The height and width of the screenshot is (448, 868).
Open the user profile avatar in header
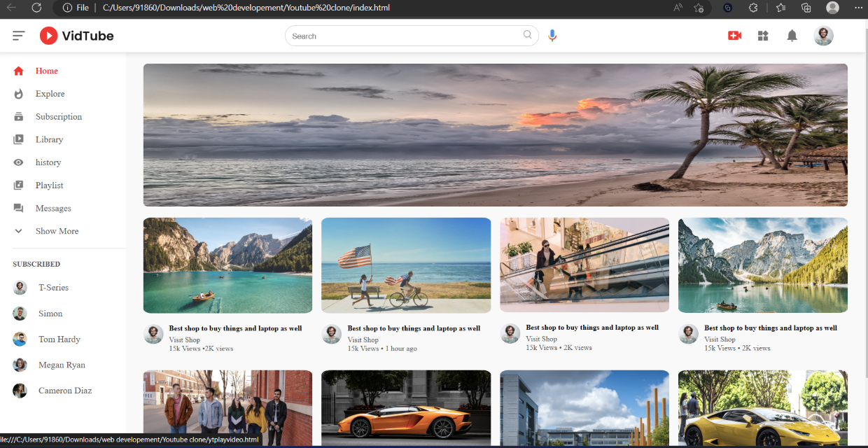pos(823,36)
